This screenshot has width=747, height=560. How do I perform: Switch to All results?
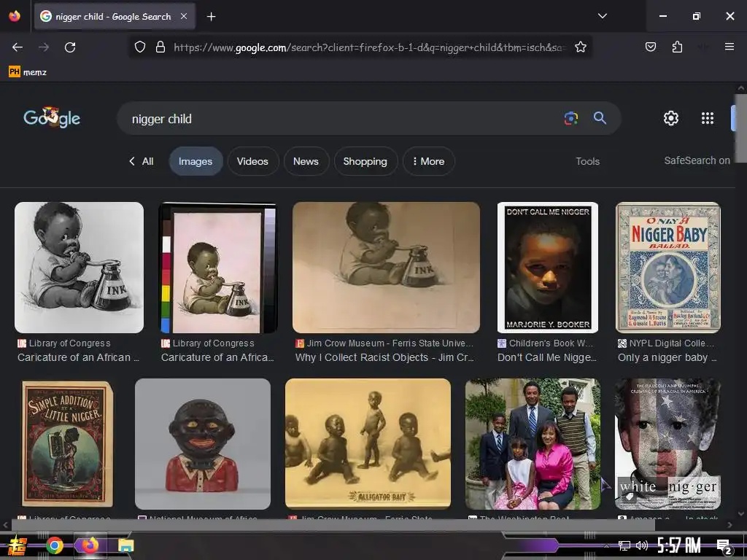(x=142, y=161)
